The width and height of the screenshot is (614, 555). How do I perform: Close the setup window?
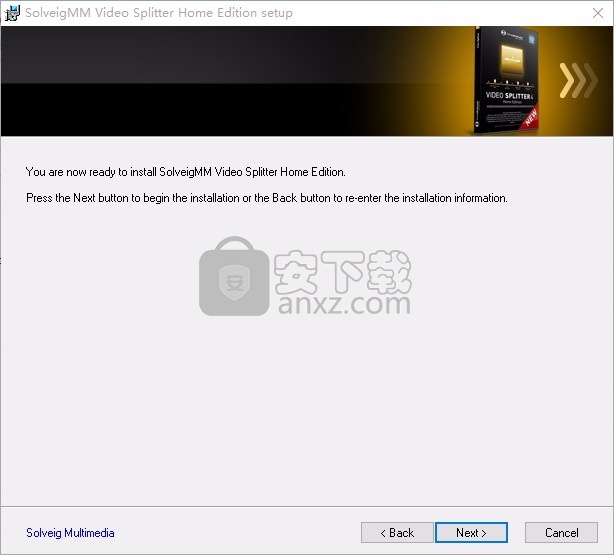point(598,13)
